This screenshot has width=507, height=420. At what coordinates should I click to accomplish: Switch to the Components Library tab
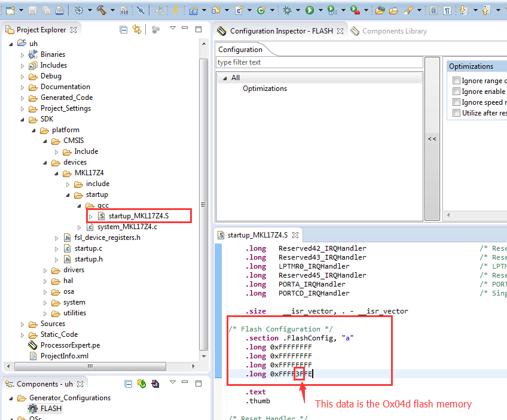coord(389,31)
